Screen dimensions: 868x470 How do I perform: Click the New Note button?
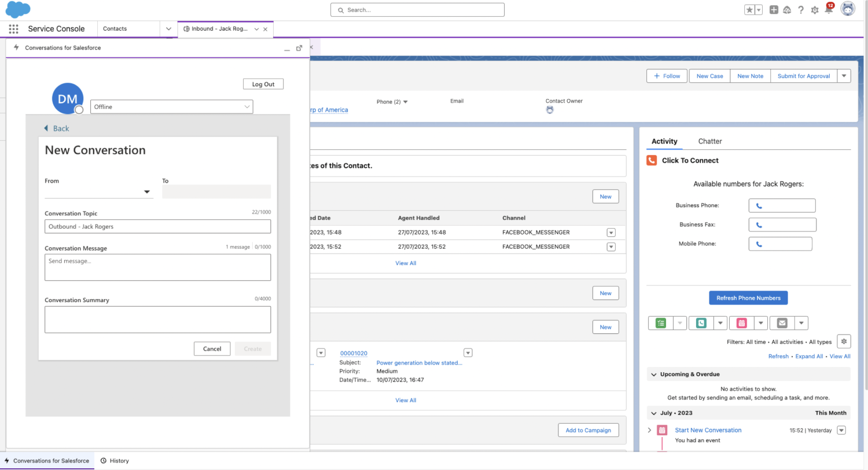[x=750, y=76]
